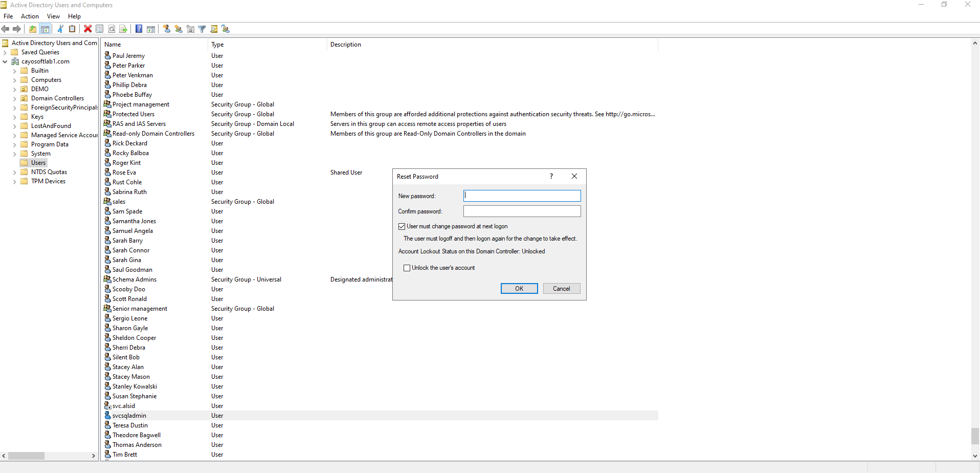This screenshot has width=980, height=473.
Task: Uncheck User must change password at next logon
Action: click(402, 226)
